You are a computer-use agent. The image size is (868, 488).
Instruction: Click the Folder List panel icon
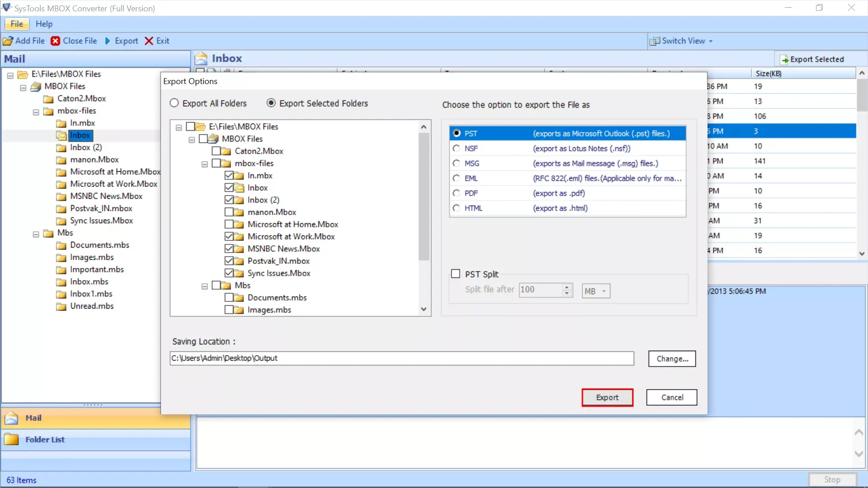pos(13,439)
